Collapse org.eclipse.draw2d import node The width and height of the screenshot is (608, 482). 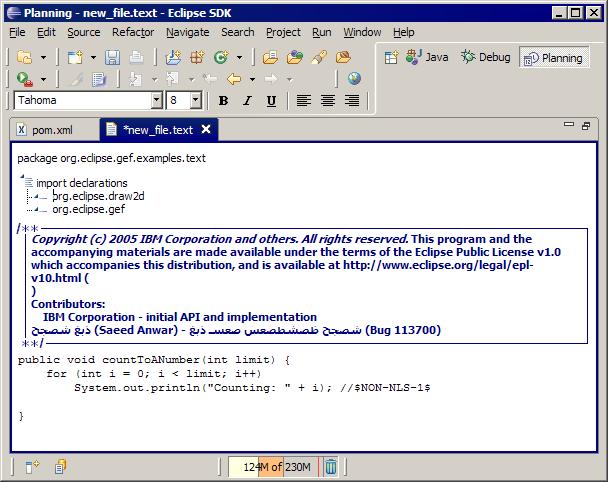pos(36,197)
